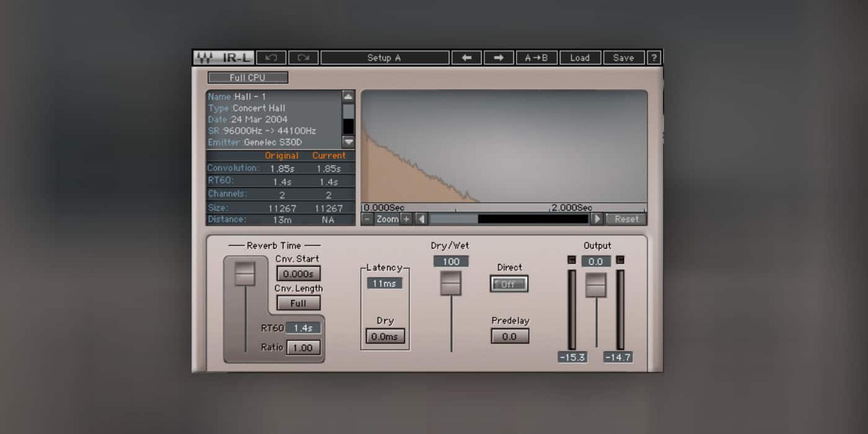Select the Dry/Wet 100 value field
Image resolution: width=868 pixels, height=434 pixels.
click(451, 262)
